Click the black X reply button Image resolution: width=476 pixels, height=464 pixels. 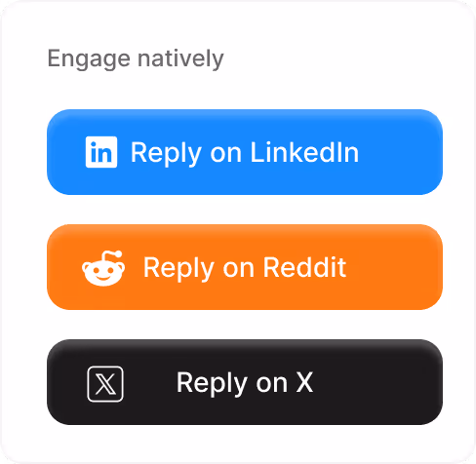tap(245, 382)
